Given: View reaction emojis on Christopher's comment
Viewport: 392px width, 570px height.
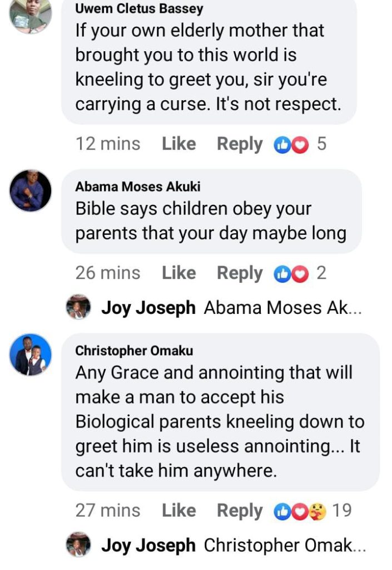Looking at the screenshot, I should [x=300, y=511].
